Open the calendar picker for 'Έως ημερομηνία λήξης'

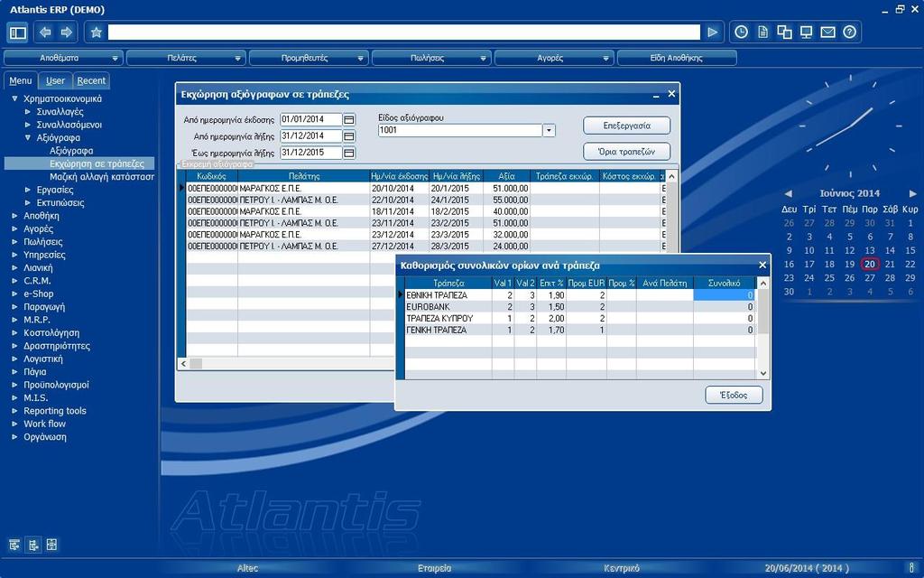[x=349, y=153]
